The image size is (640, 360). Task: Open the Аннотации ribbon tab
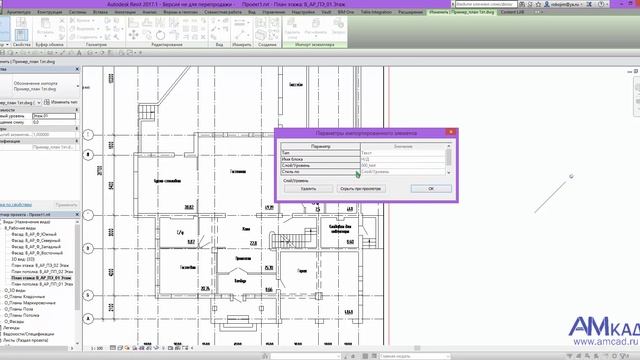[125, 12]
